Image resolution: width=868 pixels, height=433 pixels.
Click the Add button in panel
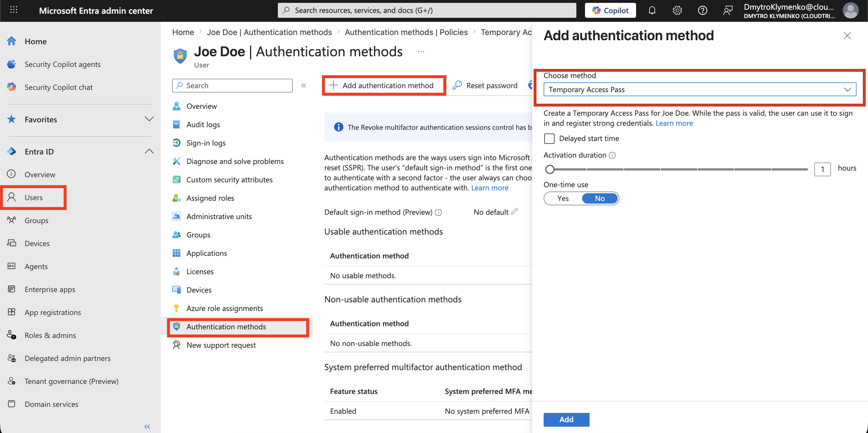566,419
